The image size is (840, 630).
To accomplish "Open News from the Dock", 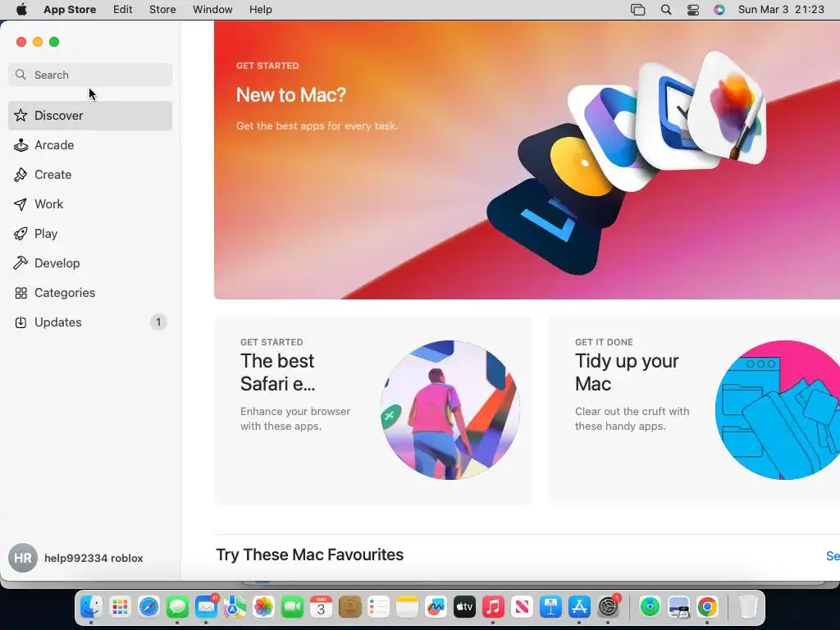I will [x=522, y=607].
